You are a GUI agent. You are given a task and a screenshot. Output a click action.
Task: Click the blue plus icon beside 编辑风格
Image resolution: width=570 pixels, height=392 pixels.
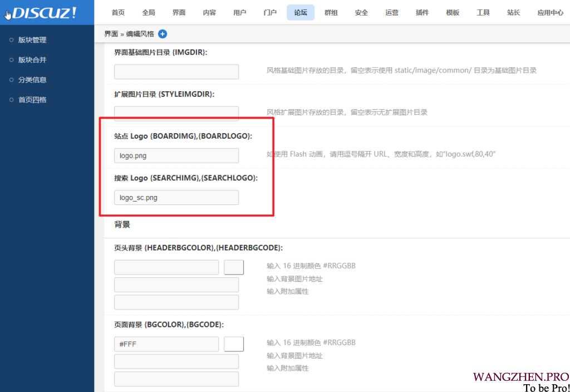pos(163,34)
